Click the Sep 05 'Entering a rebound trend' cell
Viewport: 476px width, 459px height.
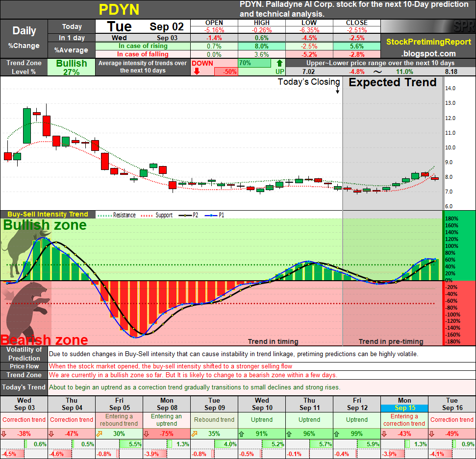pos(119,420)
